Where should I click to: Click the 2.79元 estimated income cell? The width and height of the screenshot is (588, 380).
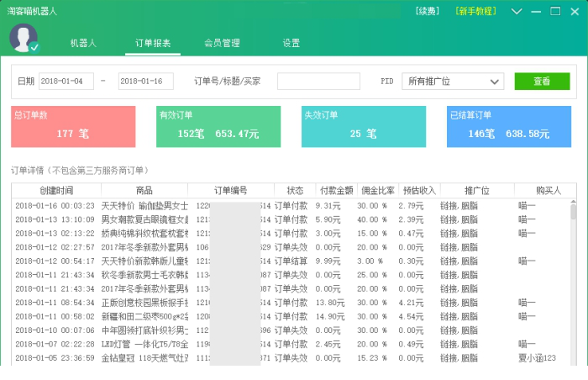point(411,206)
